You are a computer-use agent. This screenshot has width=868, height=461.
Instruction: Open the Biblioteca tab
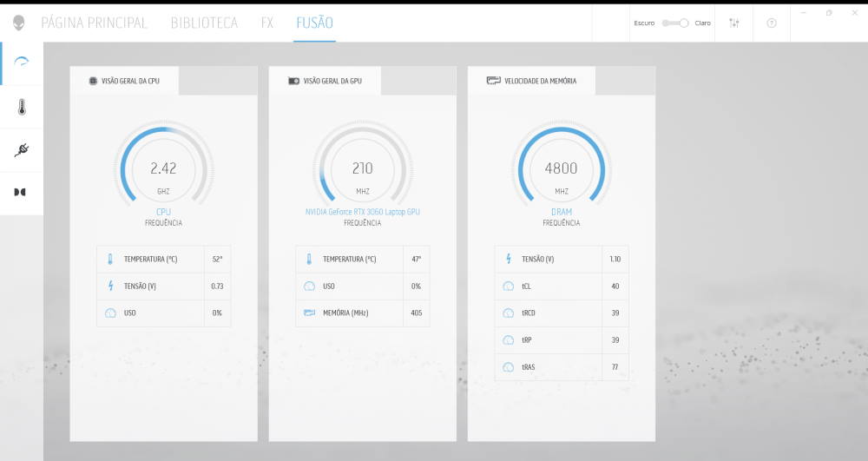[204, 23]
